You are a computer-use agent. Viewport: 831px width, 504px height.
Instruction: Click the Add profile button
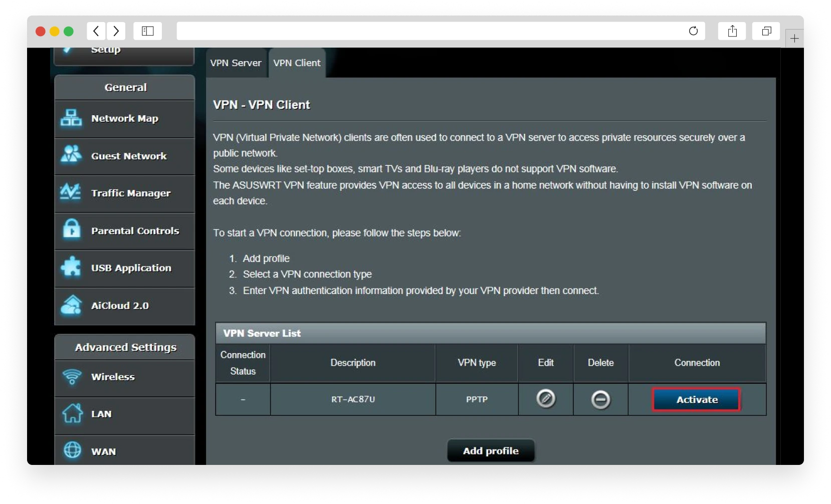tap(491, 450)
